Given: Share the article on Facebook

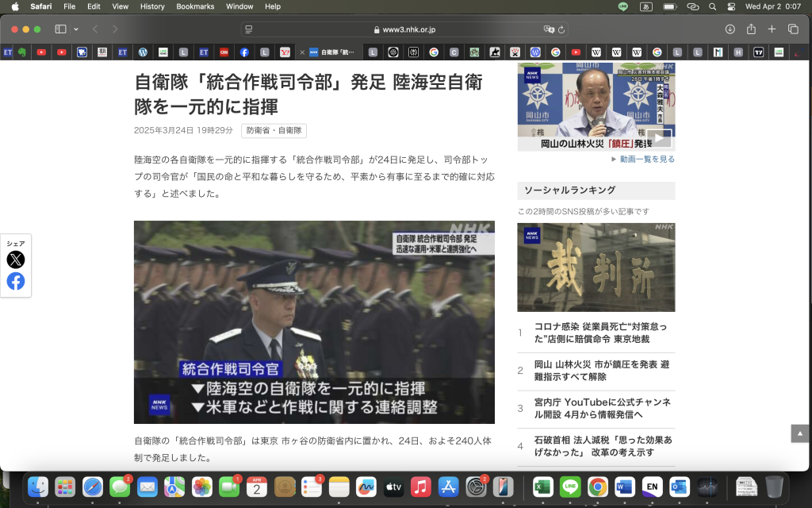Looking at the screenshot, I should click(15, 281).
